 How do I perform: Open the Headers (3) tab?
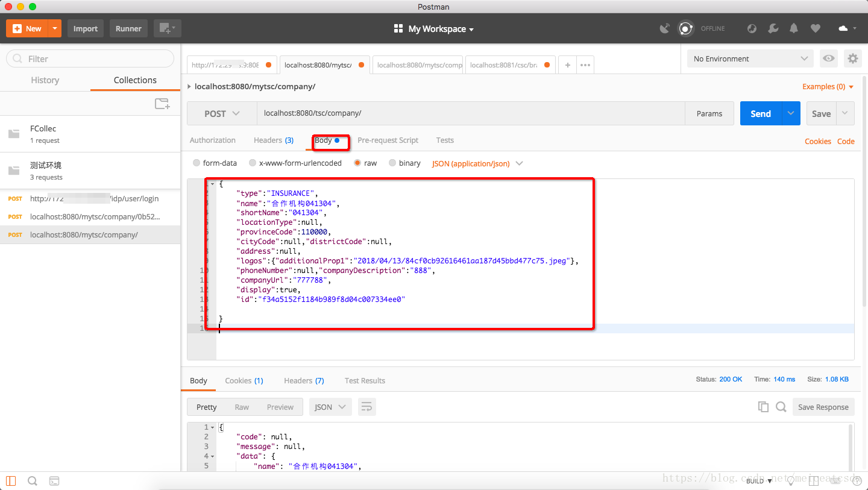click(x=274, y=140)
